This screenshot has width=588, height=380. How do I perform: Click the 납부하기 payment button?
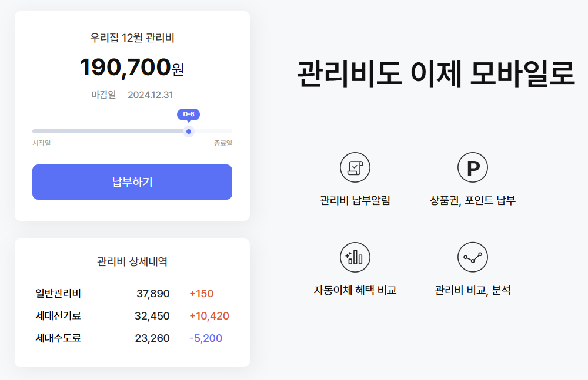(x=132, y=182)
